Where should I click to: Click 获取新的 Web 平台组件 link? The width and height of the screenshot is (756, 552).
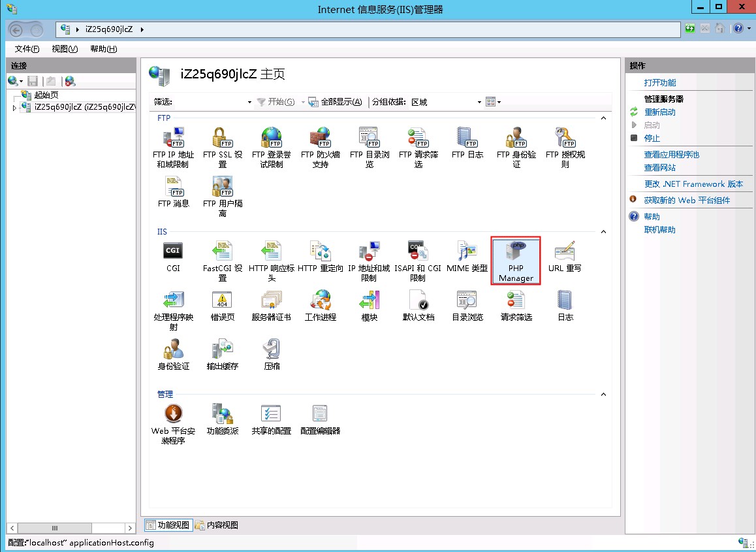687,201
